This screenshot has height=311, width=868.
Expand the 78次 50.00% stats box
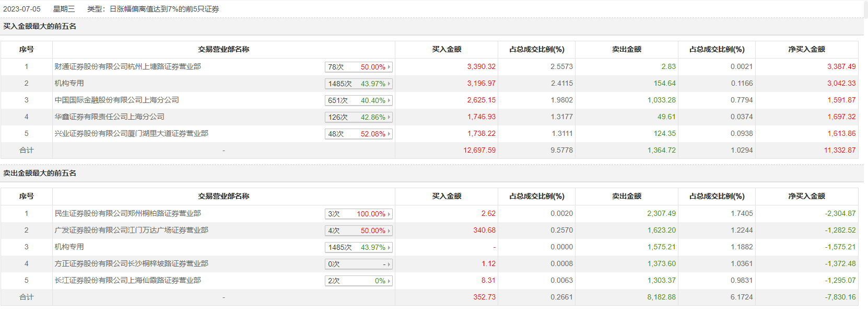(358, 67)
